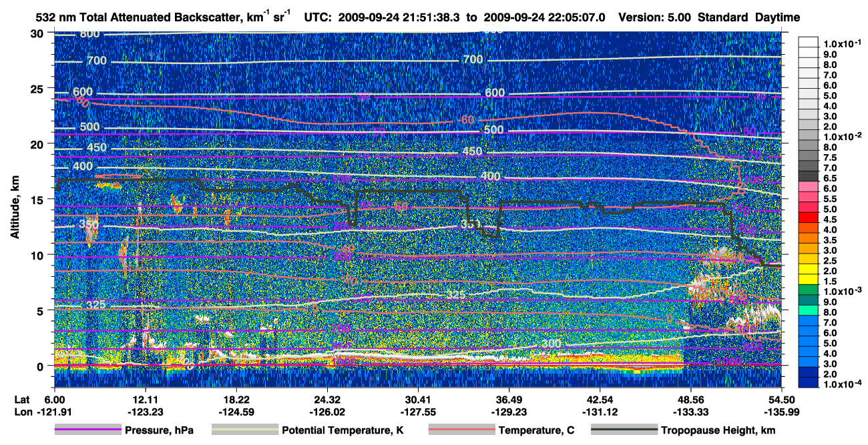This screenshot has width=868, height=445.
Task: Click the word "Daytime" in the header
Action: pyautogui.click(x=777, y=17)
